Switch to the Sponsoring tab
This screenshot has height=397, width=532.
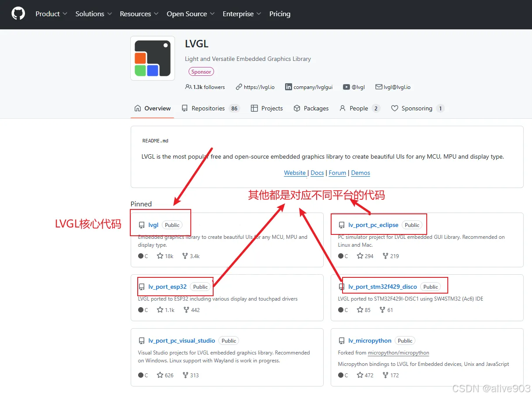(418, 108)
